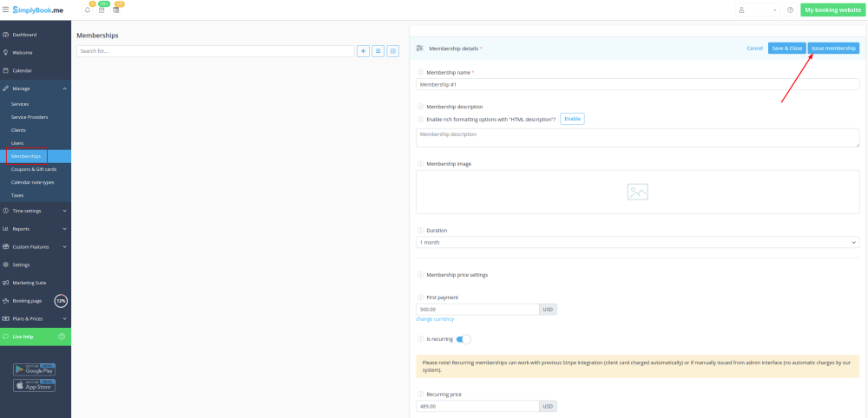
Task: Open notifications bell icon
Action: tap(88, 10)
